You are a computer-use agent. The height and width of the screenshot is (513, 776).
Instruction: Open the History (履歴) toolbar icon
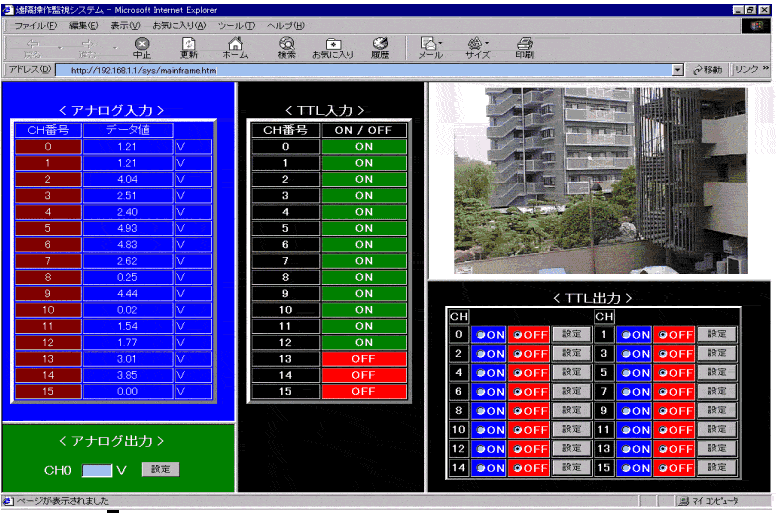click(380, 45)
